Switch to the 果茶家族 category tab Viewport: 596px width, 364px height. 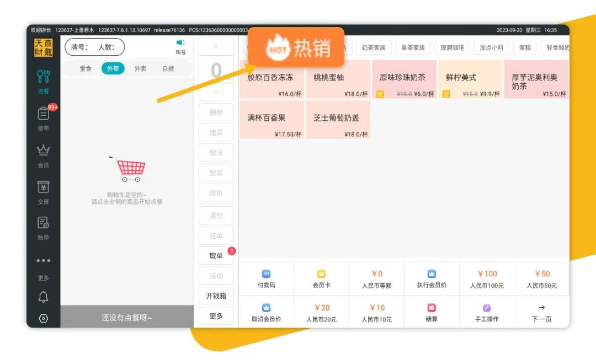(413, 47)
